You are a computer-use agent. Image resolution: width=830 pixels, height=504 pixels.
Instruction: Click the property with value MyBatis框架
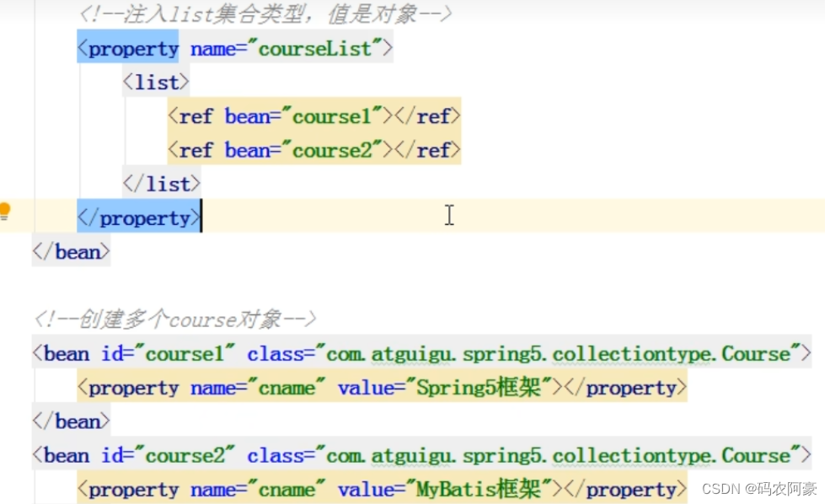click(x=383, y=489)
